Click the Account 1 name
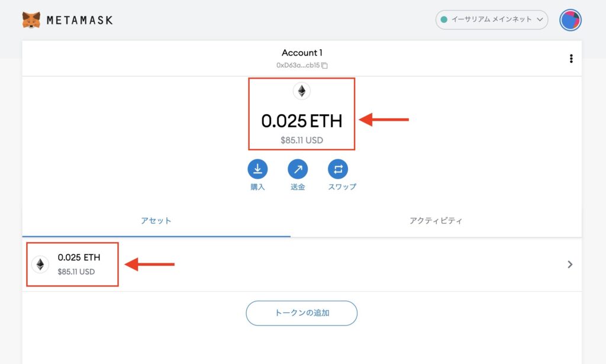Screen dimensions: 606x364 point(302,53)
